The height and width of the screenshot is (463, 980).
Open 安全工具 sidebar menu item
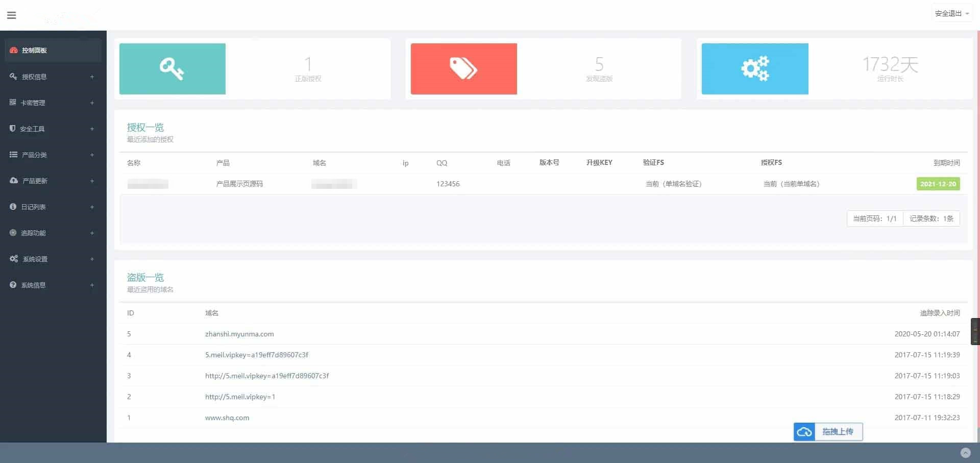point(53,129)
